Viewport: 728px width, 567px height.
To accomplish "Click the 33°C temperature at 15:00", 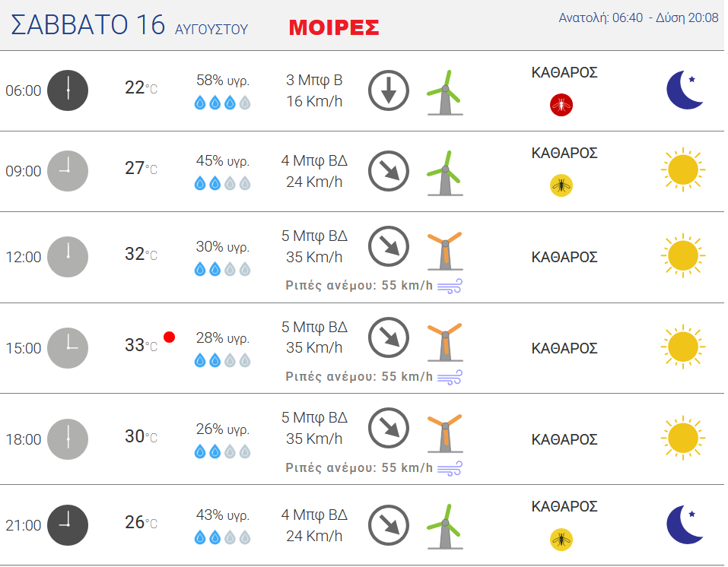I will 141,345.
